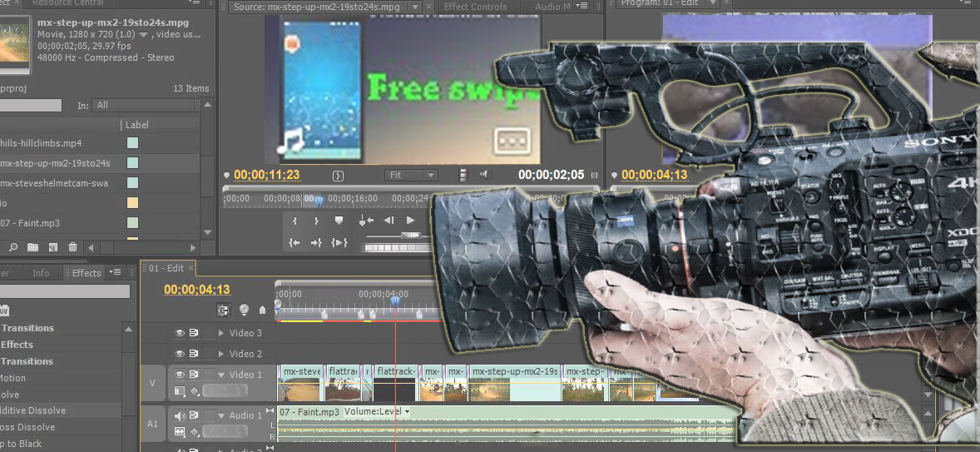Click the Source monitor jog wheel strip
The image size is (980, 452).
pos(397,248)
